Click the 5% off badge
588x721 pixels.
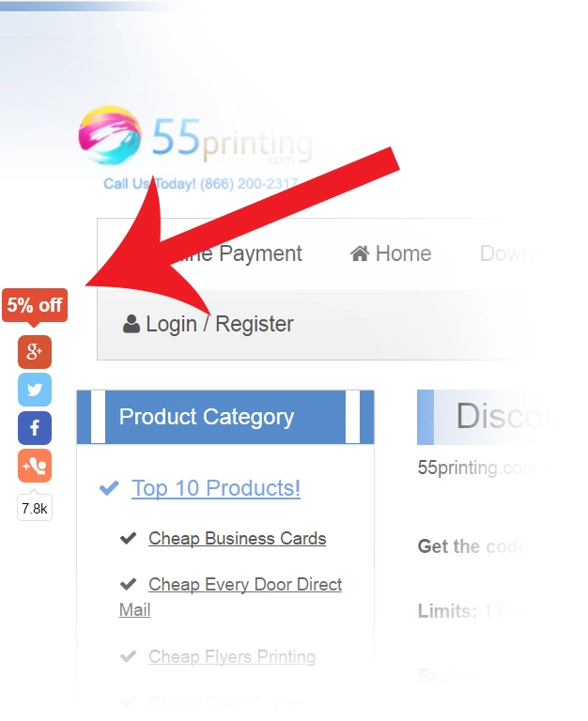pos(35,305)
